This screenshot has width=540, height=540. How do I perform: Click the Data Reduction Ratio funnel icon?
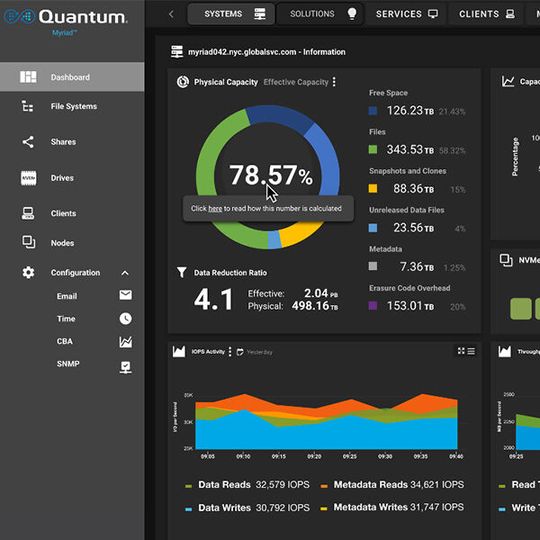pos(181,272)
